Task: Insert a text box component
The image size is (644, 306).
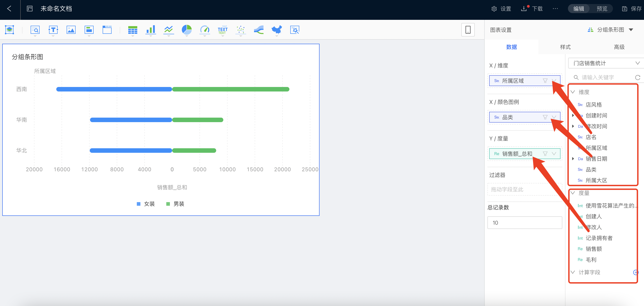Action: (53, 30)
